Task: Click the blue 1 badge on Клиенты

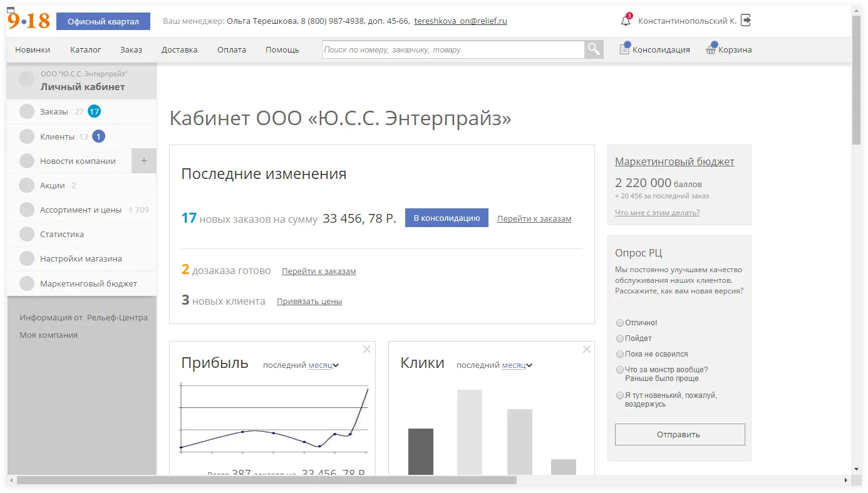Action: click(98, 136)
